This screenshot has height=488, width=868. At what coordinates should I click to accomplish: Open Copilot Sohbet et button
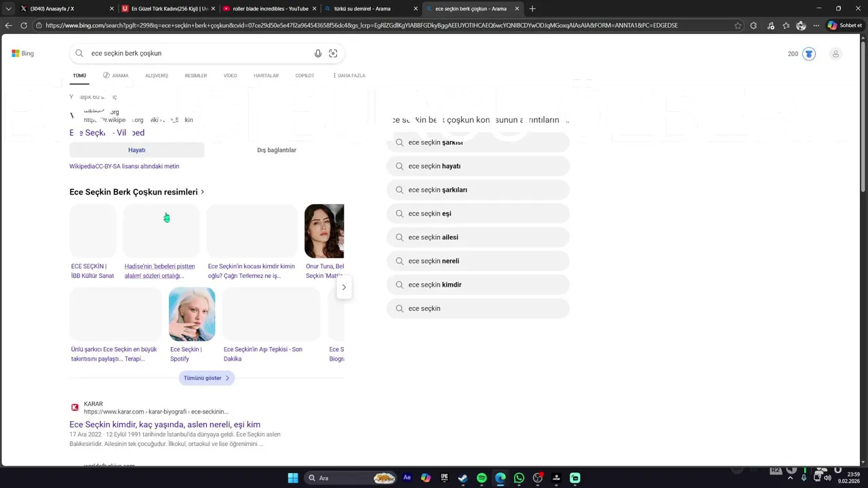[x=845, y=25]
